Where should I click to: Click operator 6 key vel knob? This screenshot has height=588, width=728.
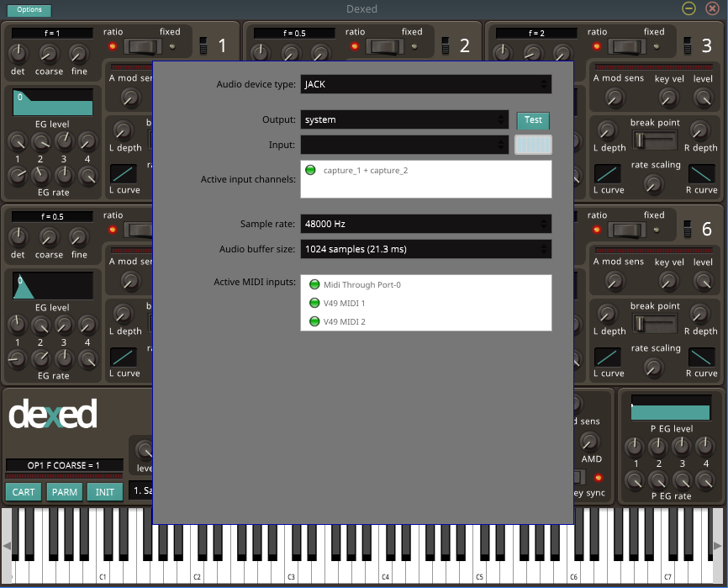pos(668,282)
